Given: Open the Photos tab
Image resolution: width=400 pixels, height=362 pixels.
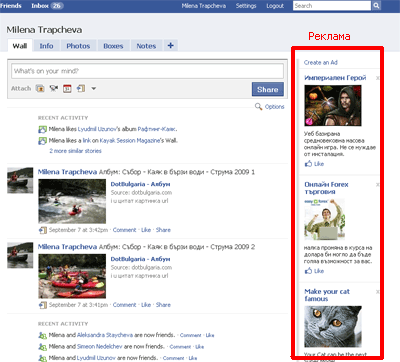Looking at the screenshot, I should point(78,46).
